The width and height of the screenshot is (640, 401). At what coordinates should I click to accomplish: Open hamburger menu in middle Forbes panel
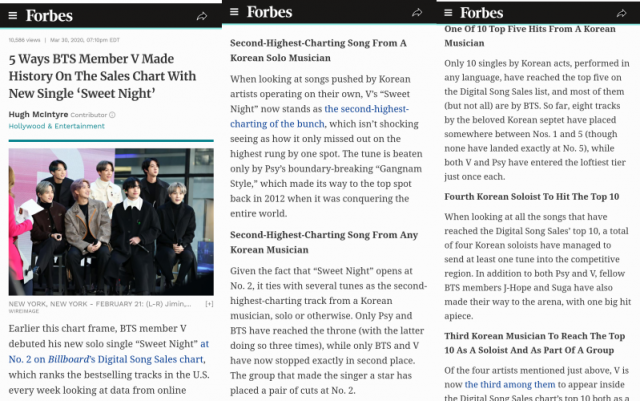234,11
